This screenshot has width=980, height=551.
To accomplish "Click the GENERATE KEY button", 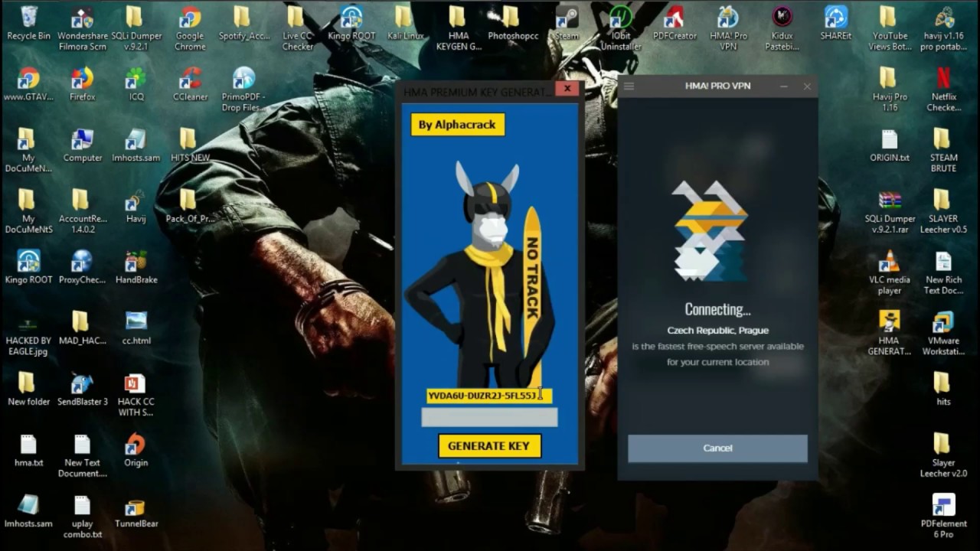I will point(489,445).
